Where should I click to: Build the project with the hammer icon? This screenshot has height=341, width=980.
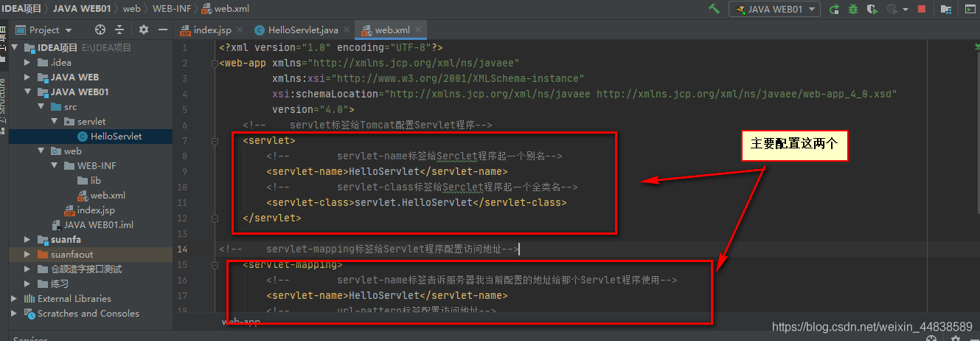pos(714,9)
